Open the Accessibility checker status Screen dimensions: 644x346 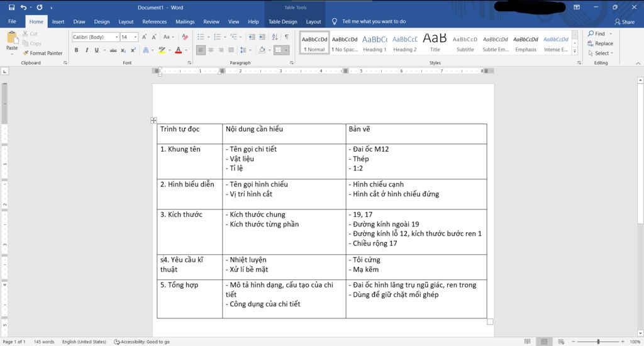point(142,342)
